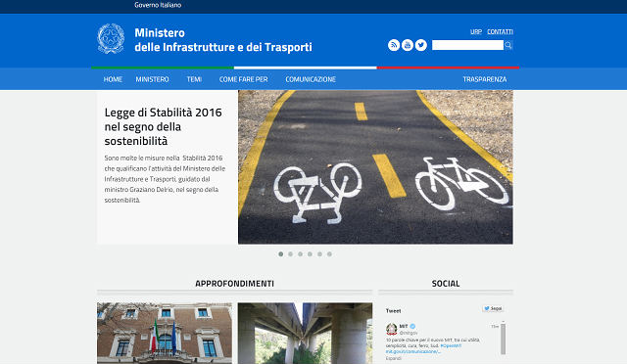Click the Twitter Segui follow button

coord(493,308)
